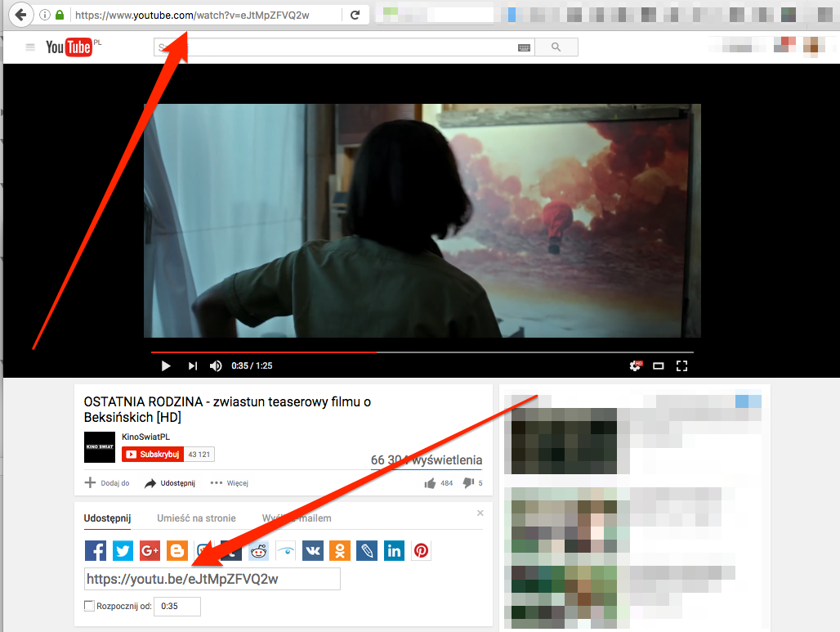This screenshot has height=632, width=840.
Task: Share on VK
Action: pyautogui.click(x=313, y=550)
